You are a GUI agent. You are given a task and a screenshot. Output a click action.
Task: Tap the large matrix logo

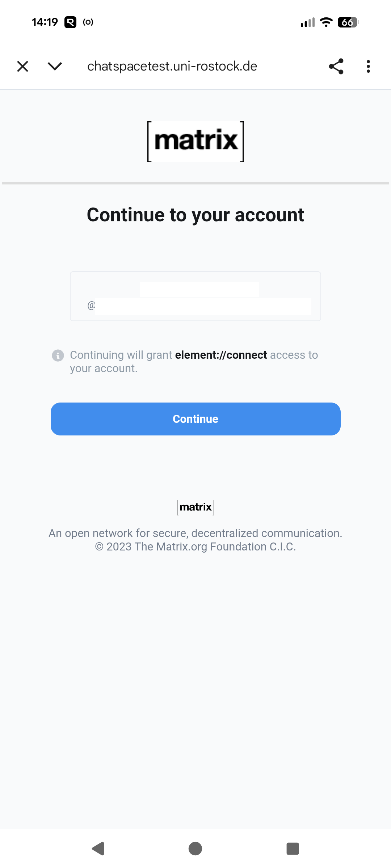point(195,141)
